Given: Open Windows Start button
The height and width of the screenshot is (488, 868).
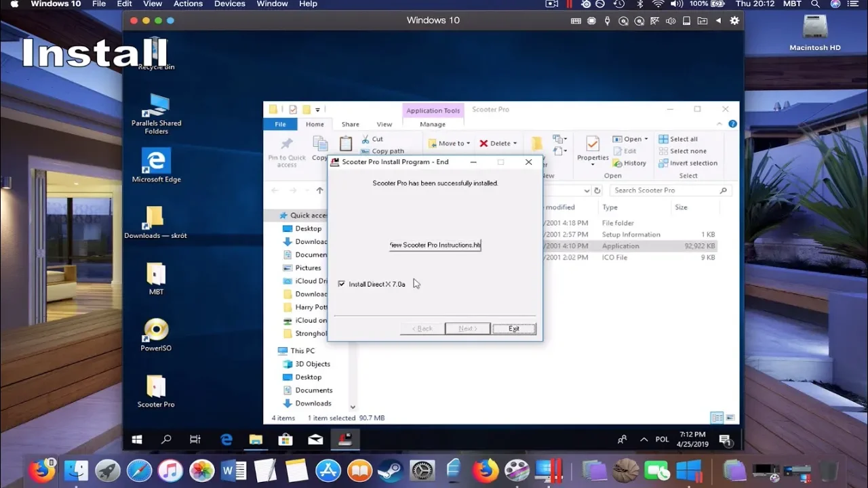Looking at the screenshot, I should click(x=137, y=439).
